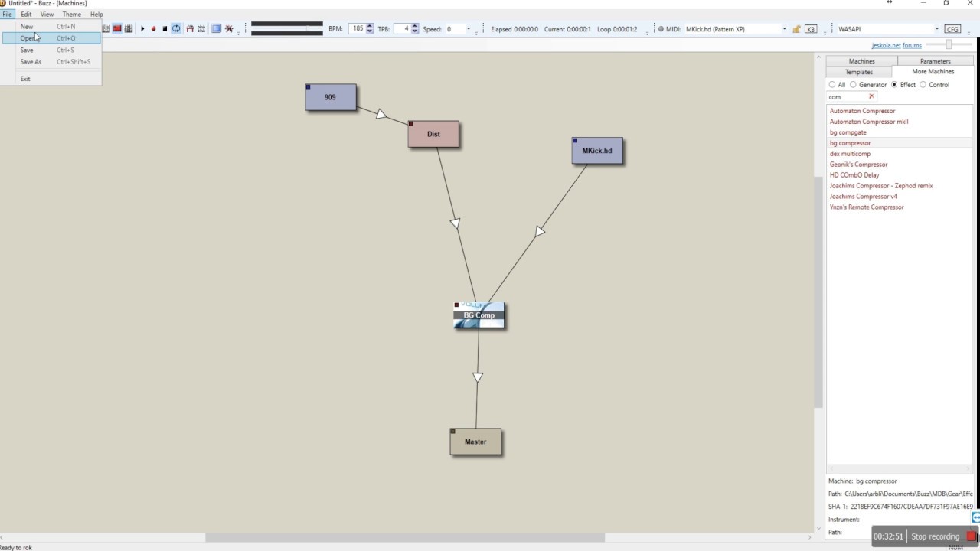Screen dimensions: 980x551
Task: Open the Speed dropdown
Action: [x=469, y=29]
